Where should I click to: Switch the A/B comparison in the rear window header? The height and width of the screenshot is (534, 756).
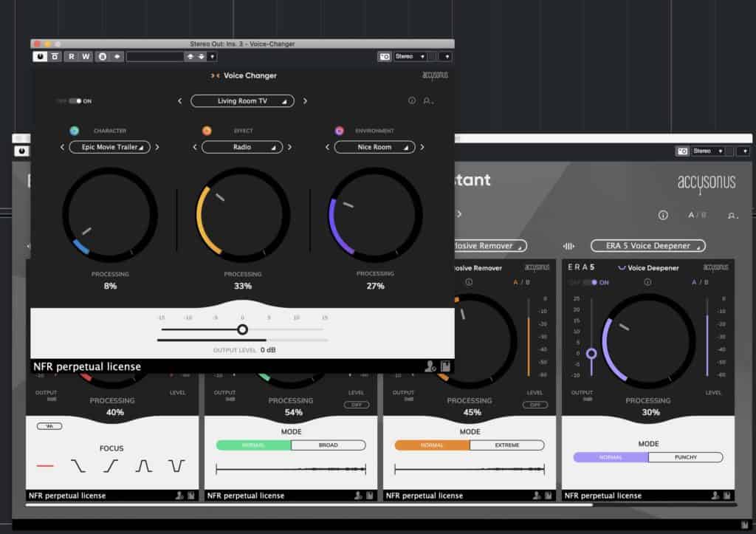pos(697,215)
